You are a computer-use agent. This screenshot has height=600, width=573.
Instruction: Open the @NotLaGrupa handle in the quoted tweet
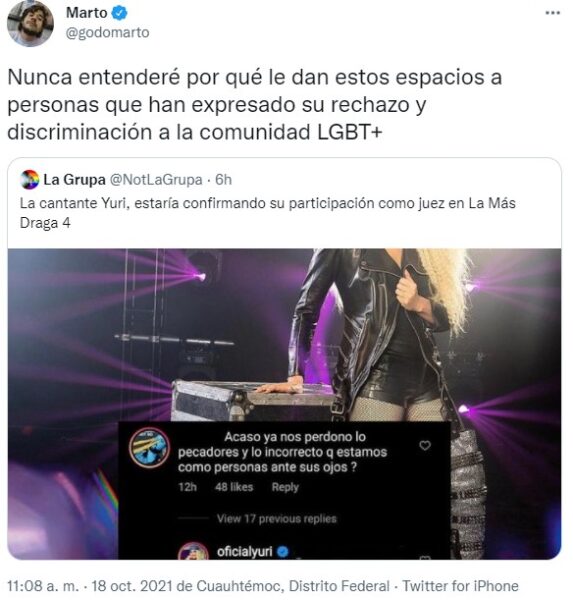[156, 179]
